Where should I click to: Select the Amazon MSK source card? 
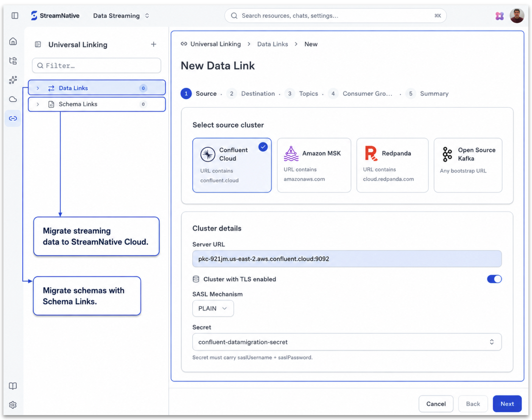coord(314,165)
